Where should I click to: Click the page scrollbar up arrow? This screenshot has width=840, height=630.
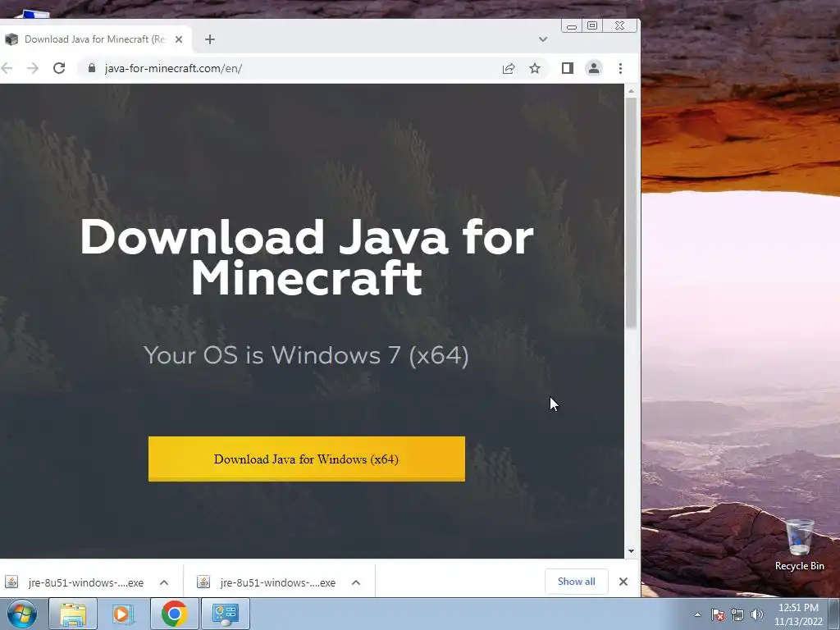(631, 91)
